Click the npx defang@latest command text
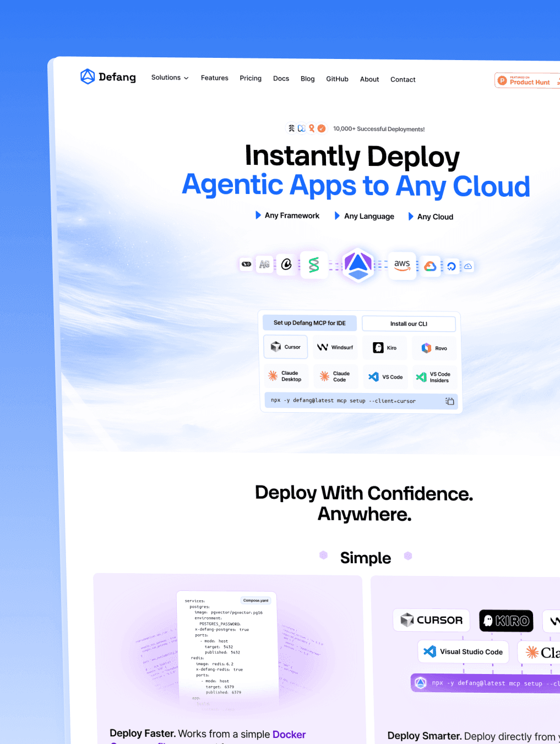The image size is (560, 744). [343, 401]
